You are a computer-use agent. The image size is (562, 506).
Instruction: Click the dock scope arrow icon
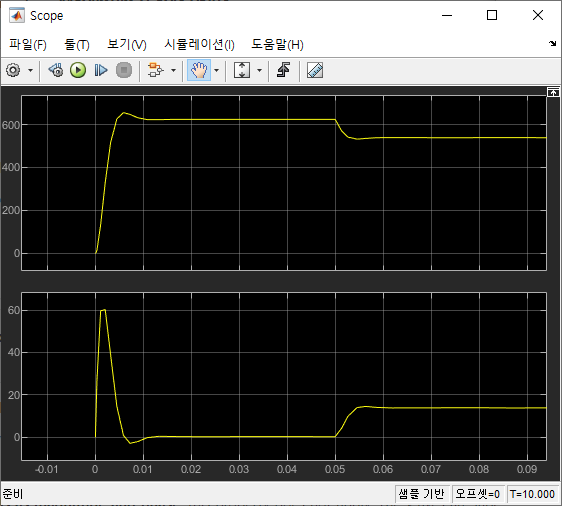point(552,44)
